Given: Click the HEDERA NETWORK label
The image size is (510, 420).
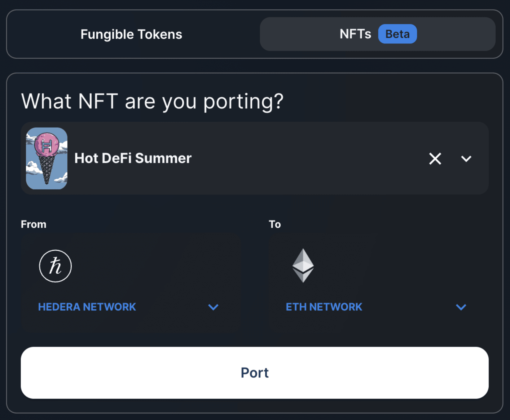Looking at the screenshot, I should point(87,307).
